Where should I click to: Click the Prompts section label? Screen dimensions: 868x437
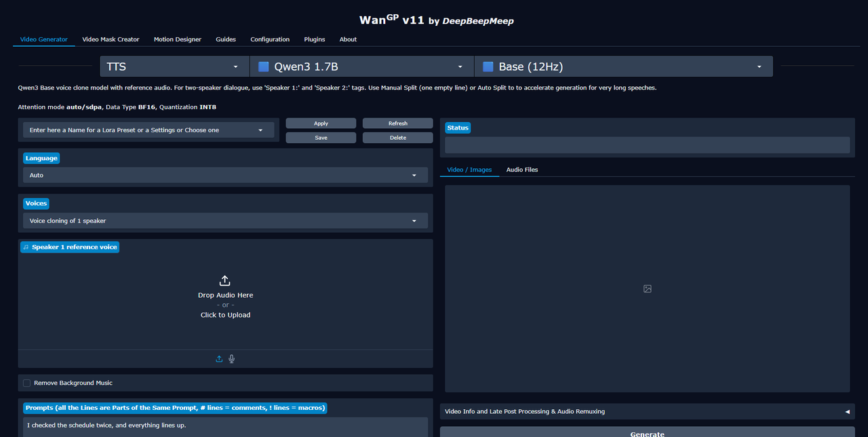176,408
